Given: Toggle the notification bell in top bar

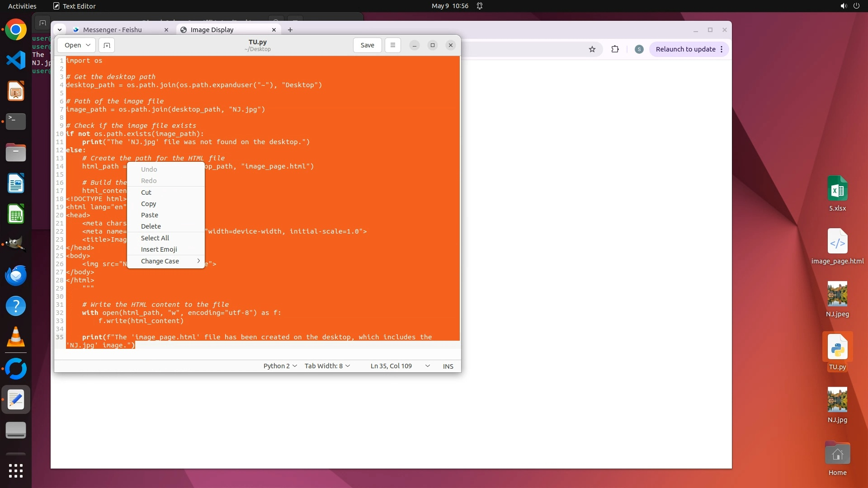Looking at the screenshot, I should [x=480, y=6].
